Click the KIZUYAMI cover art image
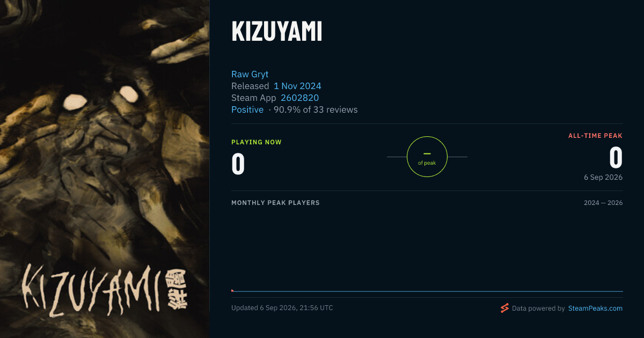Image resolution: width=644 pixels, height=338 pixels. click(105, 169)
